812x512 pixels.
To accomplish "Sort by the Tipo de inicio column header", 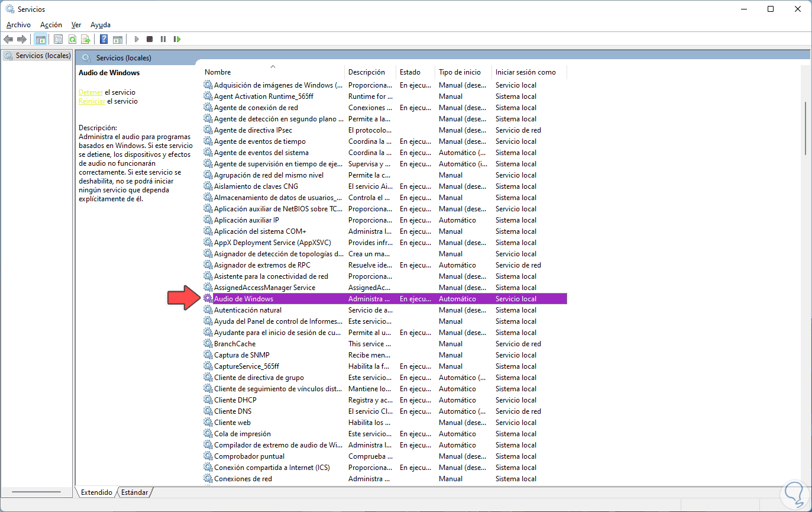I will click(x=464, y=72).
